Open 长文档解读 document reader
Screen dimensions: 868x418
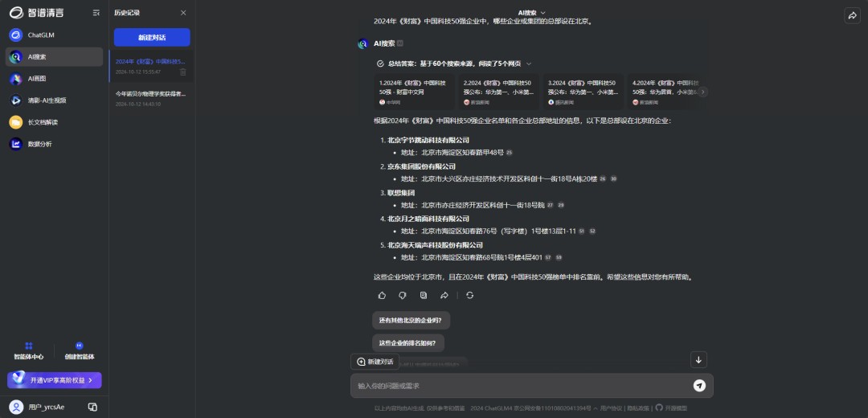pos(55,122)
